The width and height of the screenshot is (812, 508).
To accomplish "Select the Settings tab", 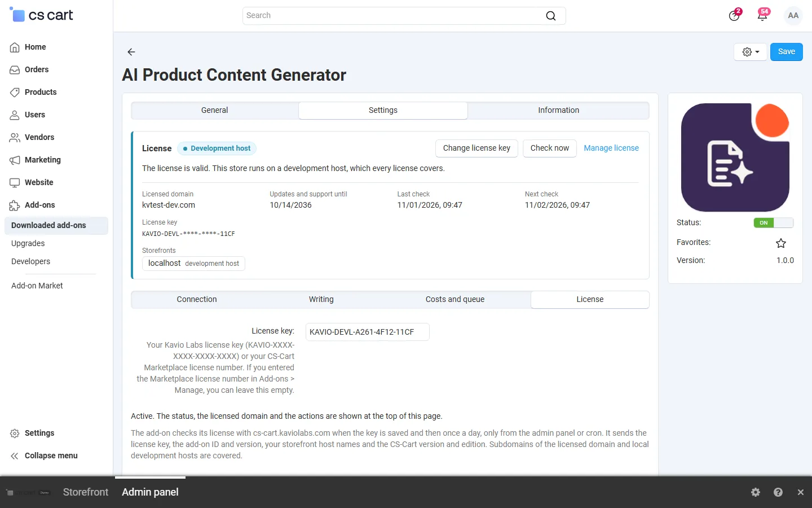I will click(x=383, y=111).
